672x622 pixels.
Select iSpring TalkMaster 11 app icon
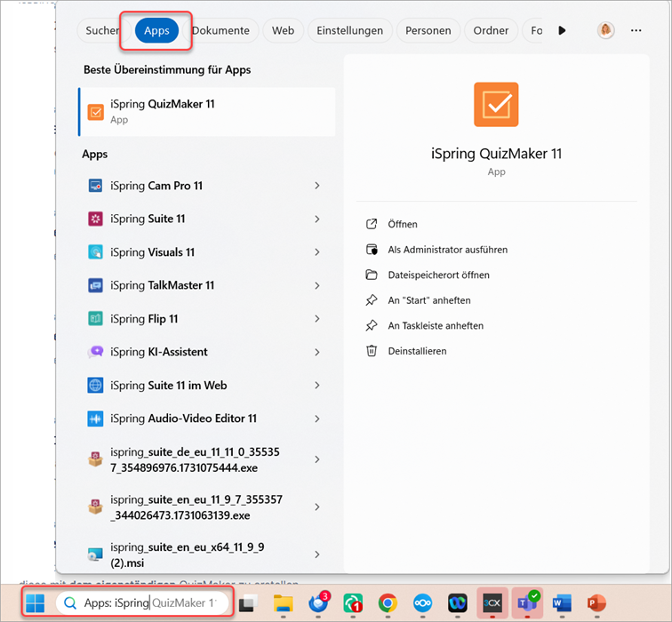pyautogui.click(x=96, y=285)
